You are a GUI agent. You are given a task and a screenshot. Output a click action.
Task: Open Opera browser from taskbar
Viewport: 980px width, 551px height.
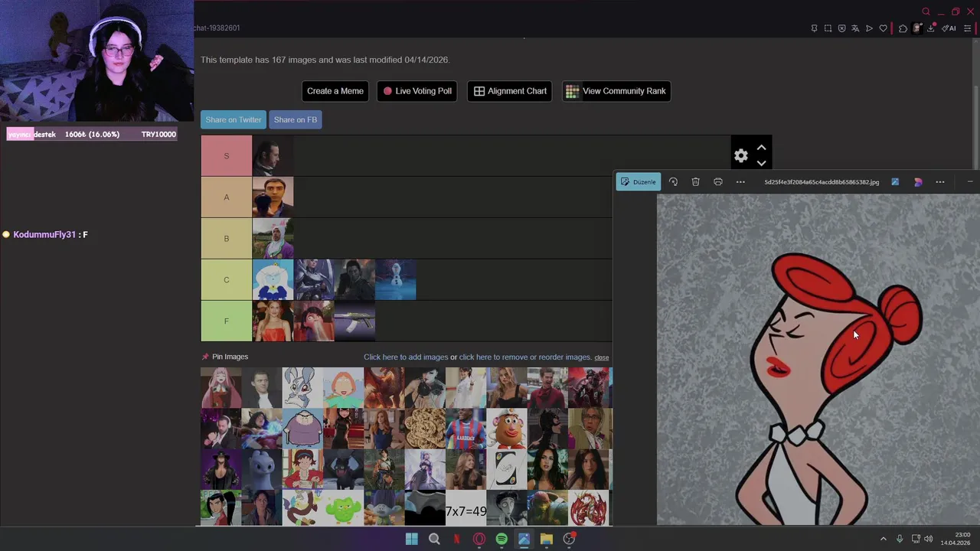click(479, 539)
